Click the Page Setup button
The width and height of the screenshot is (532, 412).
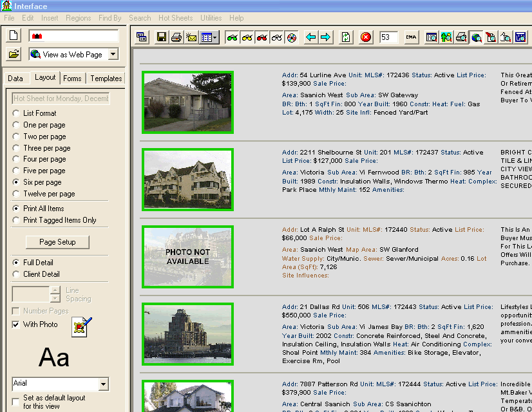click(x=57, y=242)
